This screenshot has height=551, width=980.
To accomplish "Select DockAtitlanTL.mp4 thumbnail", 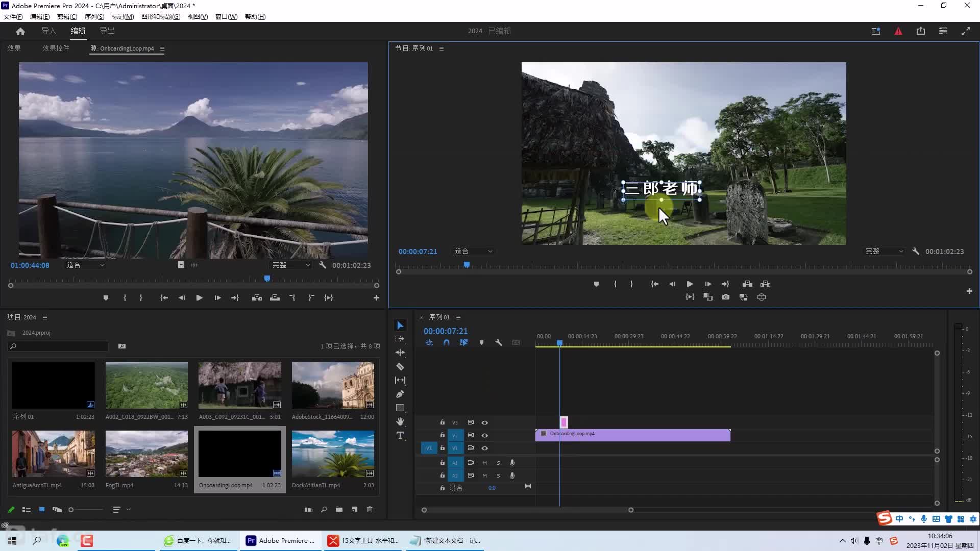I will pos(333,454).
